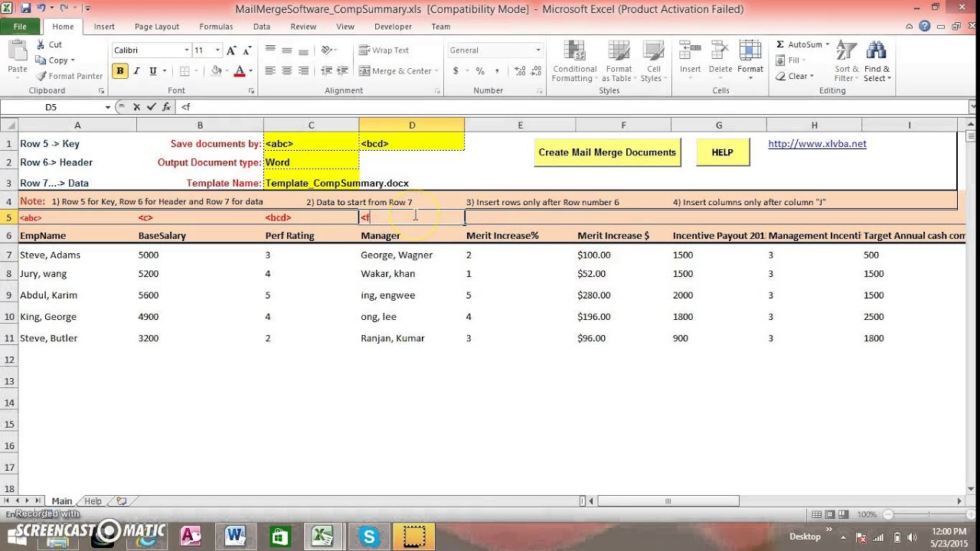
Task: Open the Excel Help question mark icon
Action: coord(925,26)
